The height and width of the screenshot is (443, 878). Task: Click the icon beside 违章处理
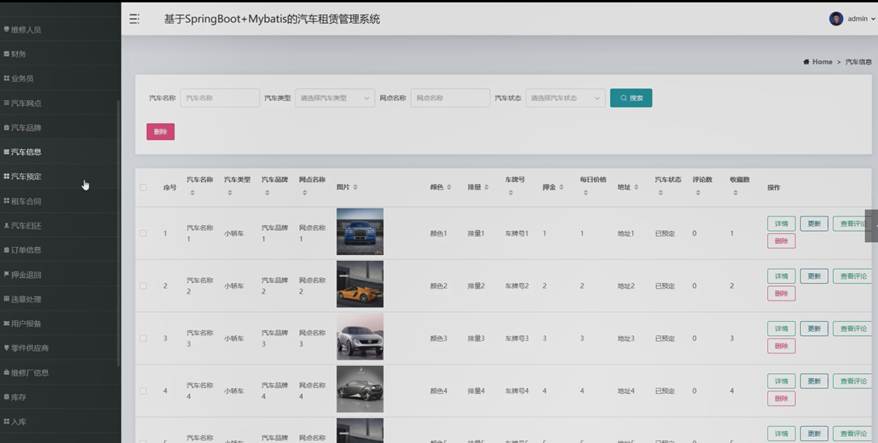click(x=6, y=299)
